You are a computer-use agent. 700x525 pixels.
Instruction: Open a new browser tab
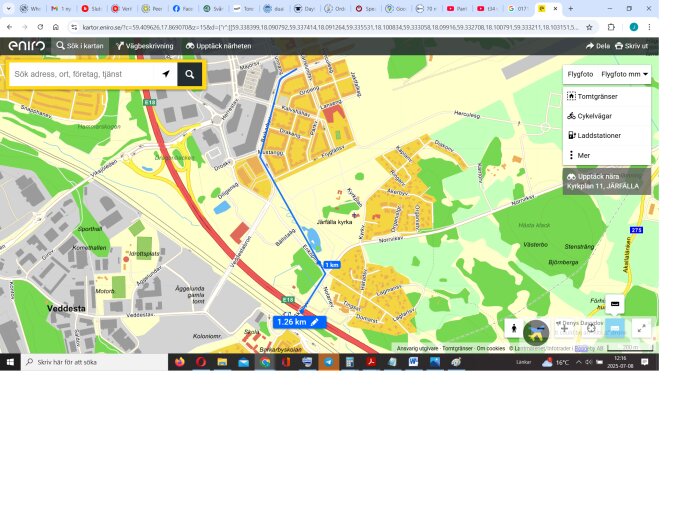coord(571,8)
